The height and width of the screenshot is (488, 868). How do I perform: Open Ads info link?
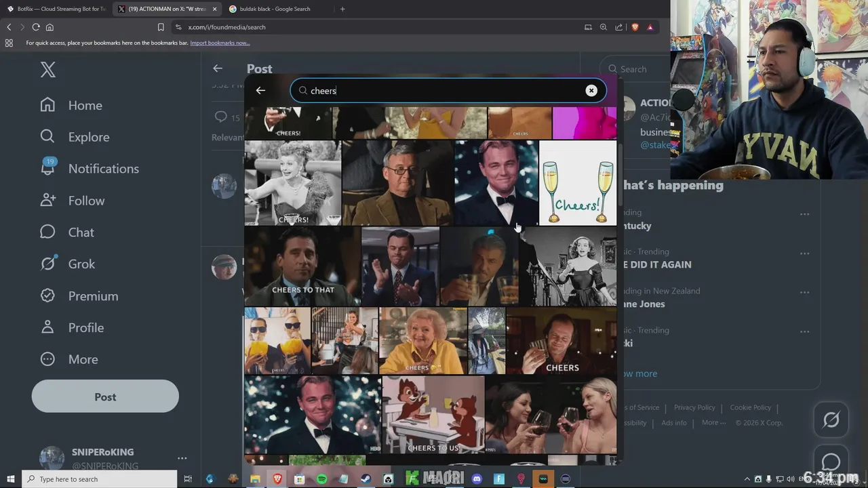674,423
